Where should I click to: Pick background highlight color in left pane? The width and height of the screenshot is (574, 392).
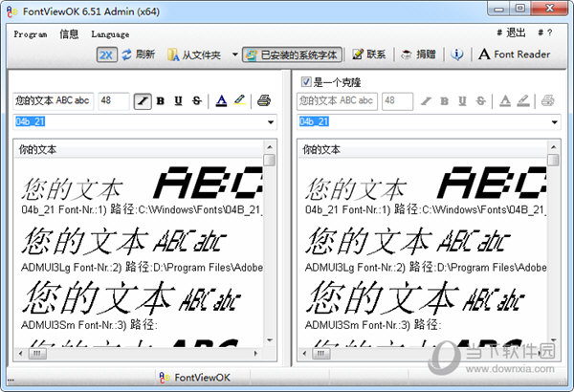tap(240, 100)
